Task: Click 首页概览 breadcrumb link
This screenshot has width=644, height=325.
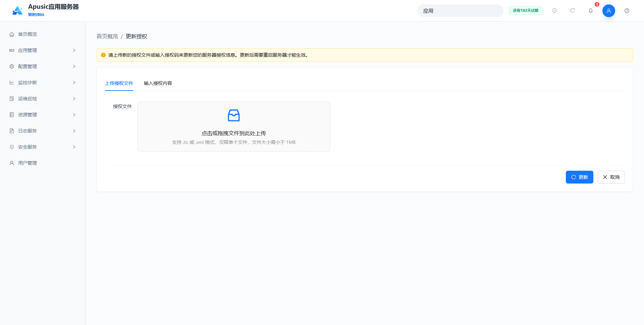Action: (x=107, y=36)
